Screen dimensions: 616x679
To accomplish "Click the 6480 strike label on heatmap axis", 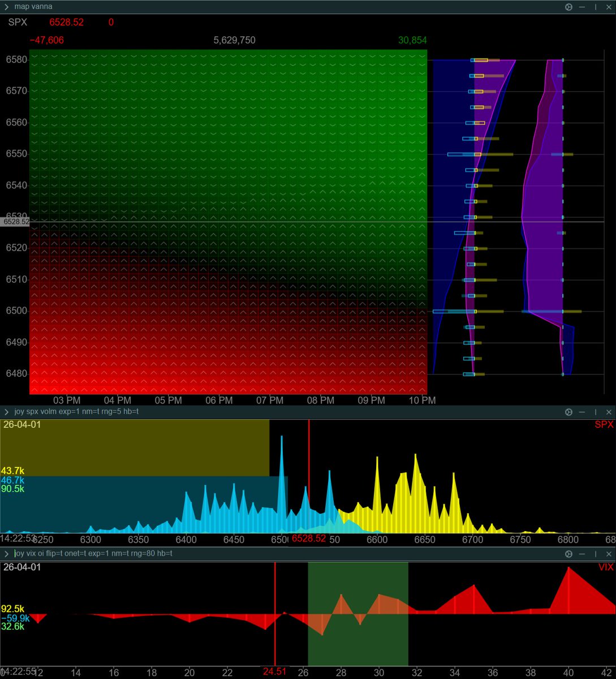I will coord(16,373).
